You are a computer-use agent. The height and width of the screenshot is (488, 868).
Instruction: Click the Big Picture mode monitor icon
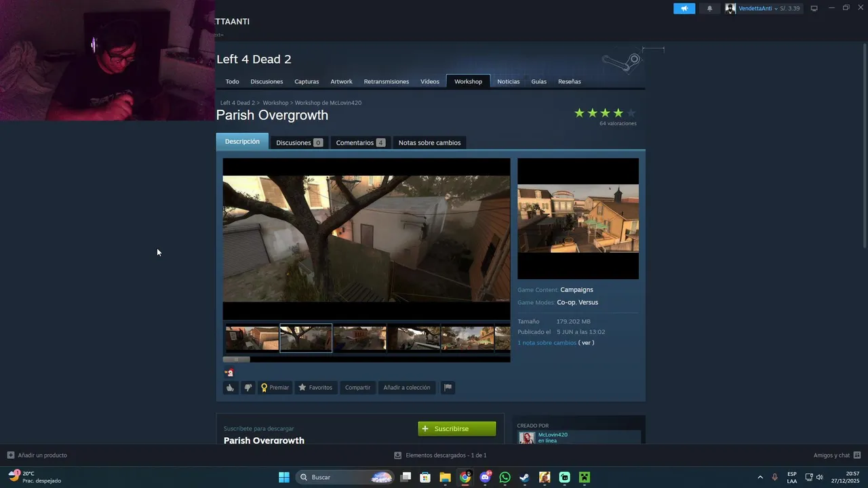814,8
